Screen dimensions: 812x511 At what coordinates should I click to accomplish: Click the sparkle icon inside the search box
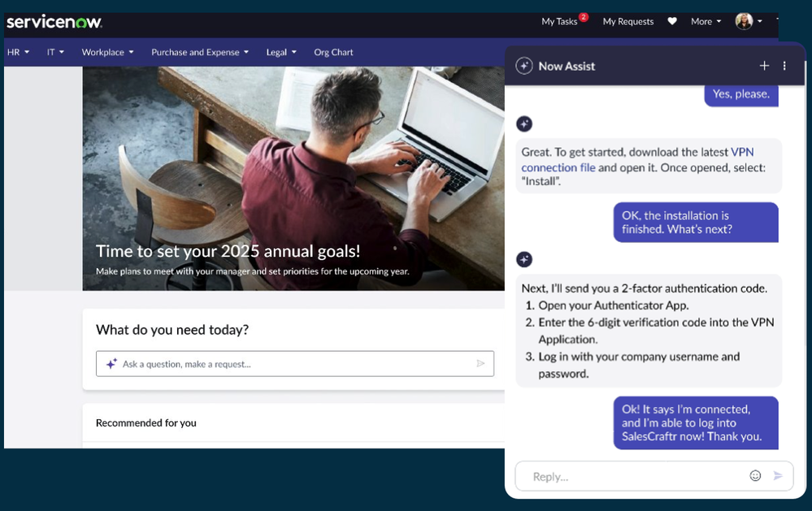point(111,363)
